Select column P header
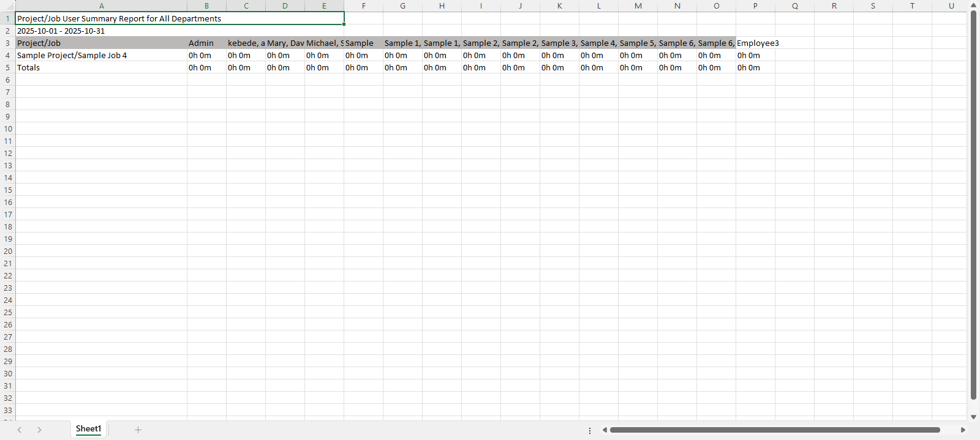Viewport: 980px width, 440px height. (x=755, y=6)
